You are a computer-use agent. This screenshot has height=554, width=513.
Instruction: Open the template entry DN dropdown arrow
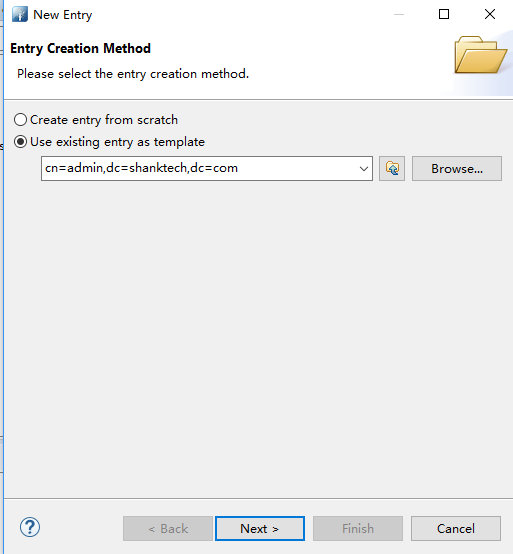click(364, 169)
